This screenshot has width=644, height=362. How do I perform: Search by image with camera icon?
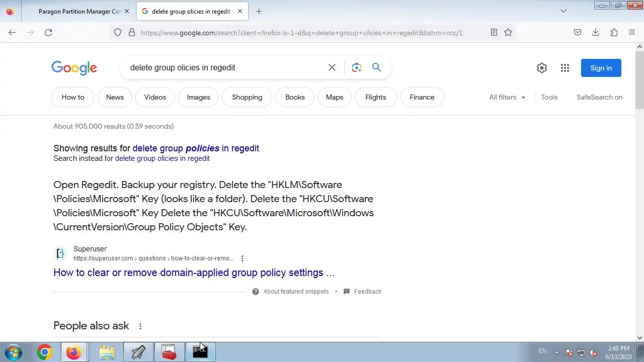[x=357, y=67]
